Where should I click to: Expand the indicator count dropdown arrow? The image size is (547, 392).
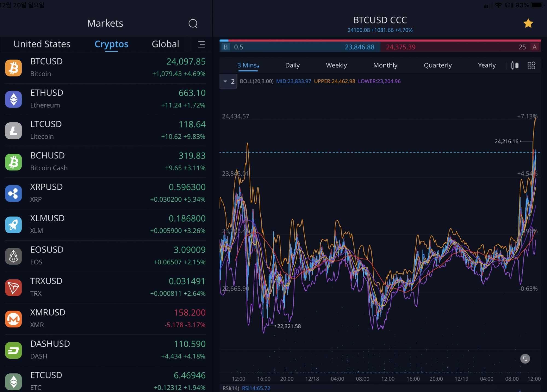click(225, 81)
